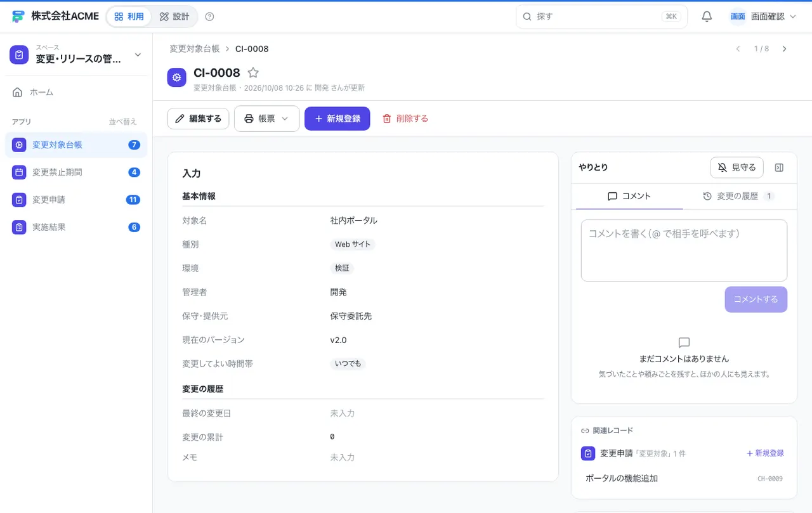Image resolution: width=812 pixels, height=513 pixels.
Task: Switch to 設計 mode
Action: [x=174, y=16]
